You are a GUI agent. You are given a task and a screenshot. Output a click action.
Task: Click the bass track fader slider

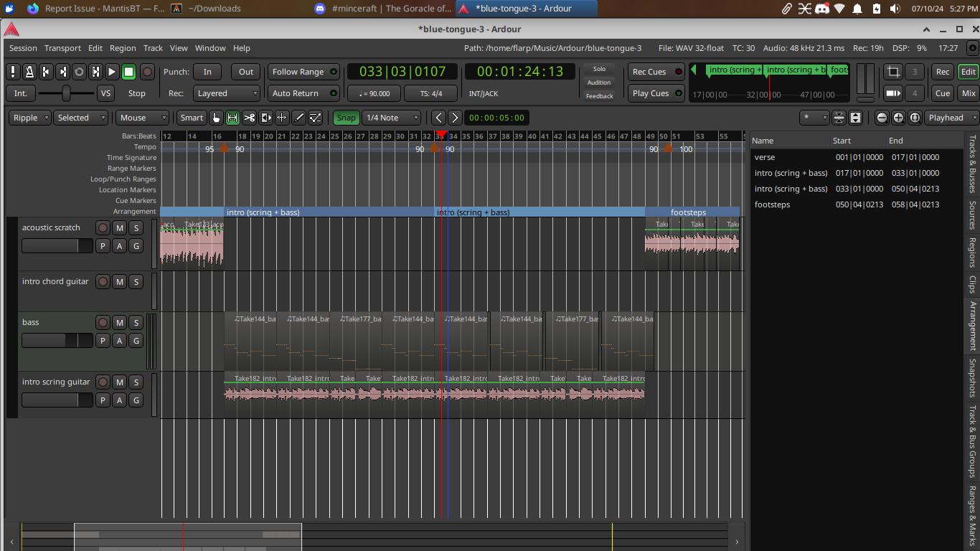(57, 341)
